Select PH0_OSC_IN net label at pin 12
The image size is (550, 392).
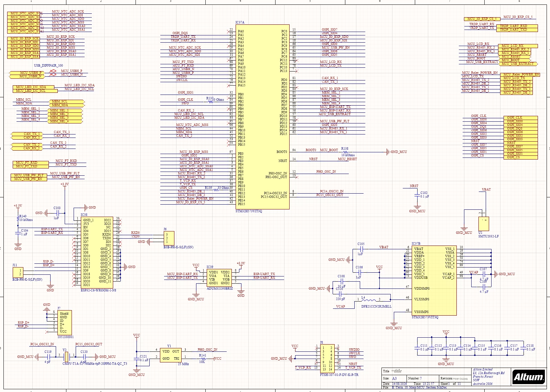[x=326, y=171]
